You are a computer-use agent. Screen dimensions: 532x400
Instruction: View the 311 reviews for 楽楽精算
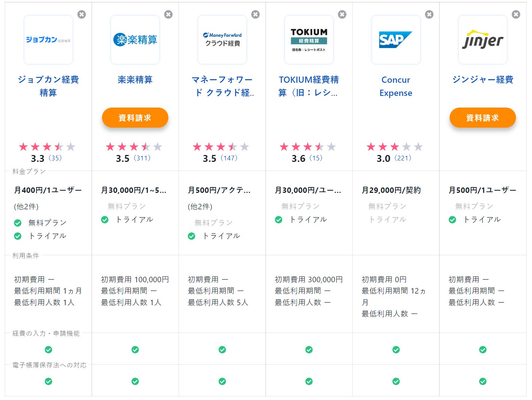click(142, 158)
